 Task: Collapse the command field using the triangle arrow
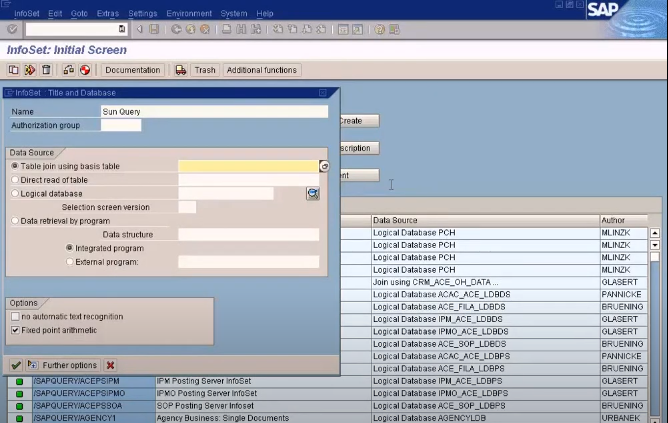139,29
